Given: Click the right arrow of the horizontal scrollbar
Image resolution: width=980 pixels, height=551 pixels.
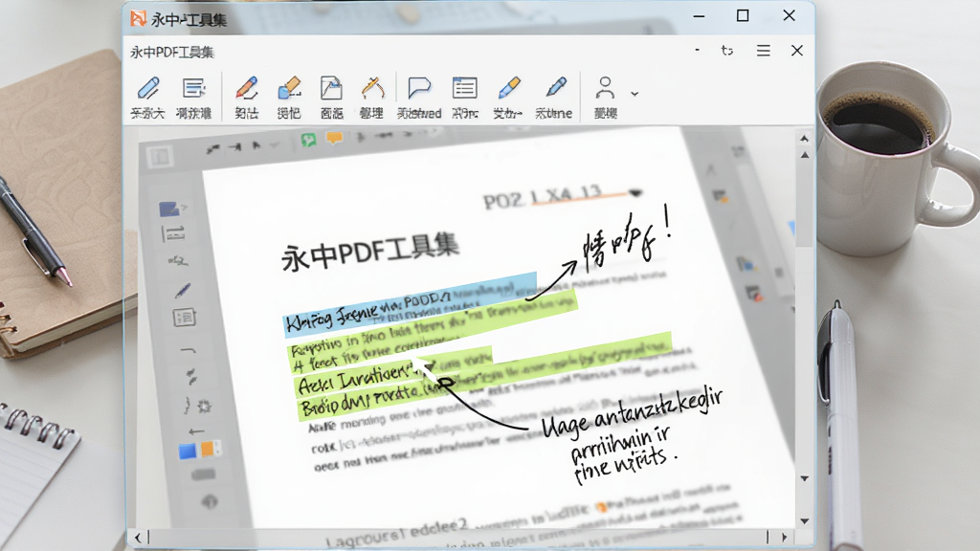Looking at the screenshot, I should [x=784, y=538].
